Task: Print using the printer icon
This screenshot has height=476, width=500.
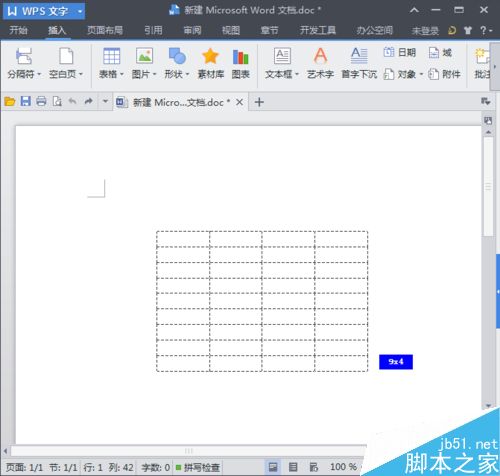Action: (x=41, y=101)
